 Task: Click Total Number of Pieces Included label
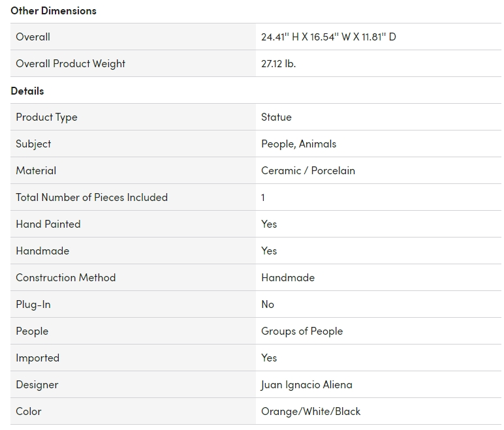(x=91, y=198)
